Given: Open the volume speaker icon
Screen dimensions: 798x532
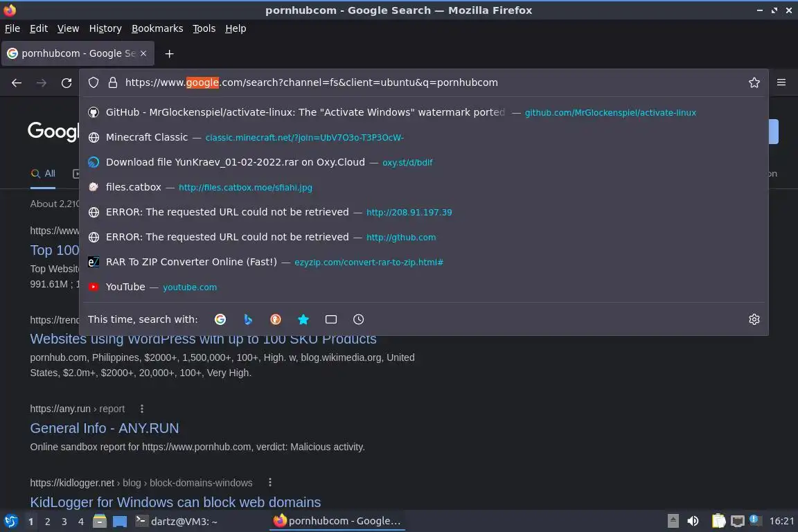Looking at the screenshot, I should click(x=693, y=522).
